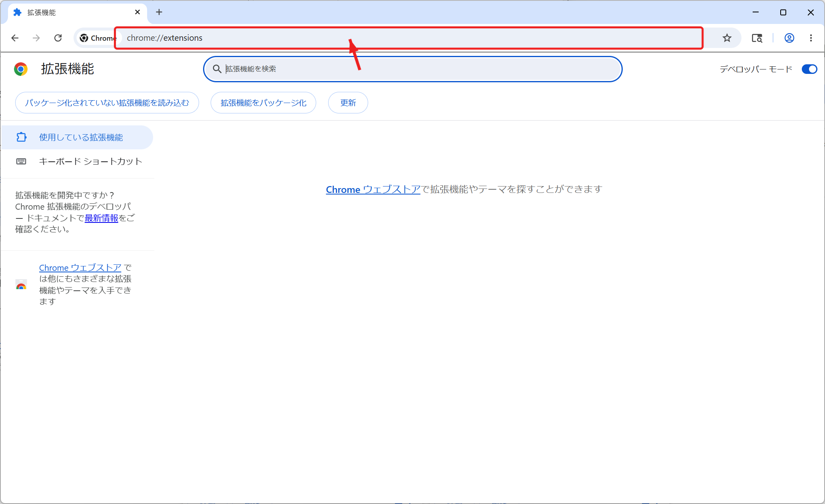Open the tab search icon in toolbar
This screenshot has width=825, height=504.
point(757,38)
